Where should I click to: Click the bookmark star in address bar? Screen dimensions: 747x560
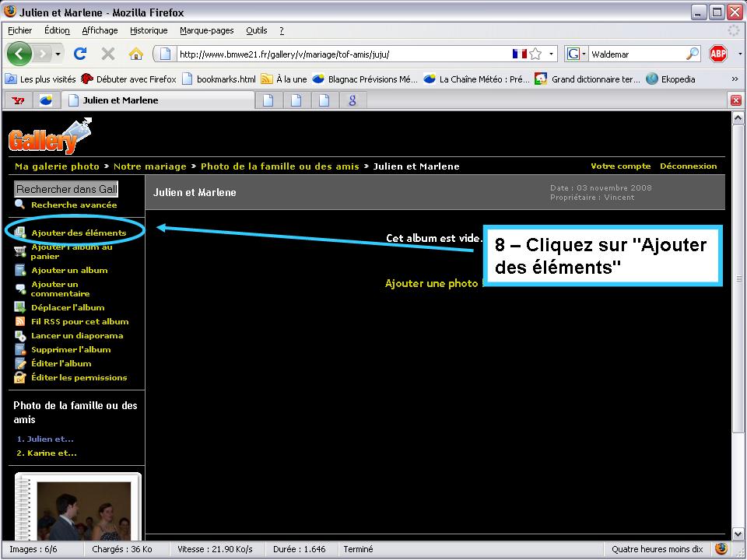pos(535,54)
